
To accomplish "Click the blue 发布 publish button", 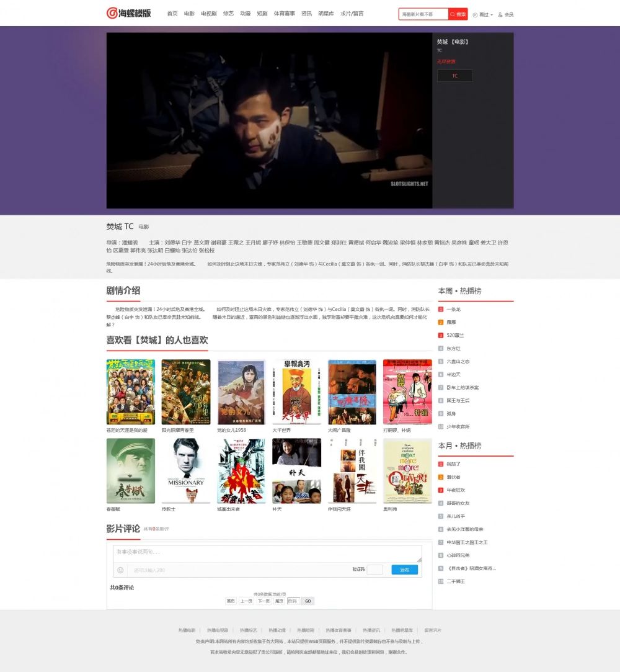I will 405,570.
